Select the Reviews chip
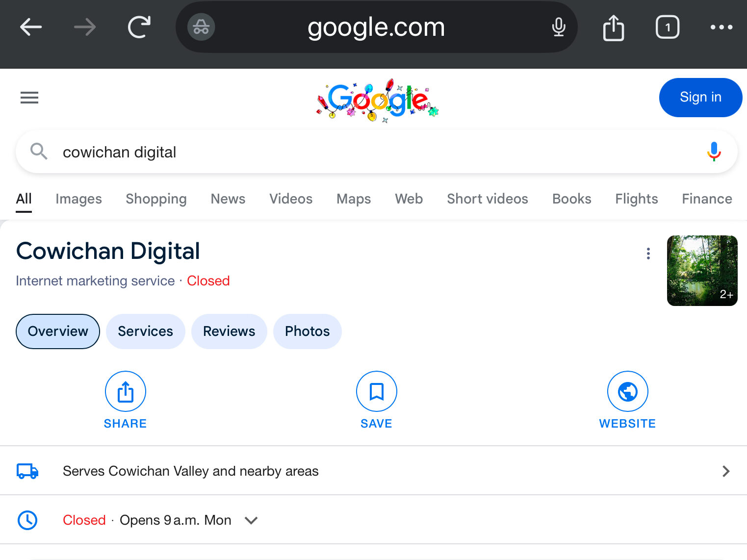Image resolution: width=747 pixels, height=560 pixels. coord(229,331)
